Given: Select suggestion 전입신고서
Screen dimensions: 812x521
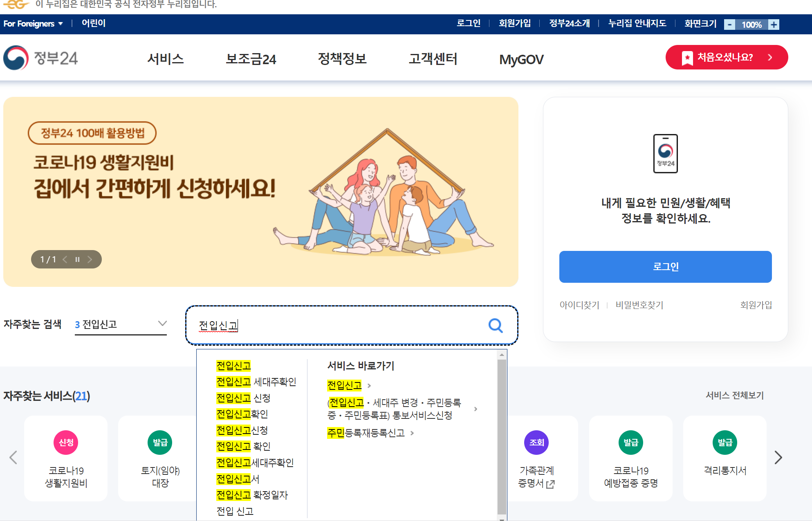Looking at the screenshot, I should (x=238, y=479).
